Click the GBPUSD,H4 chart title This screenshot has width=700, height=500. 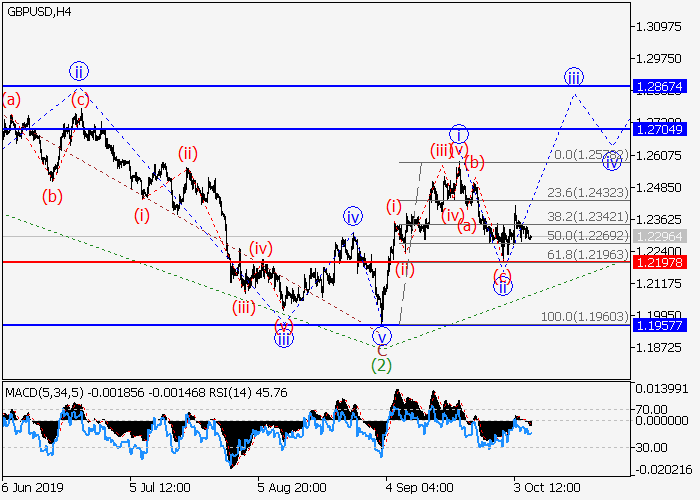pyautogui.click(x=36, y=11)
